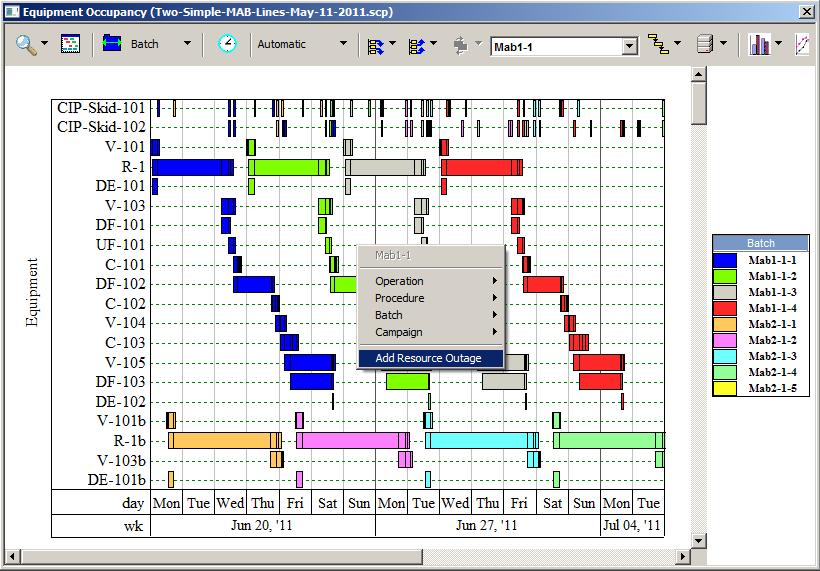The width and height of the screenshot is (820, 571).
Task: Click the Batch legend header
Action: (760, 243)
